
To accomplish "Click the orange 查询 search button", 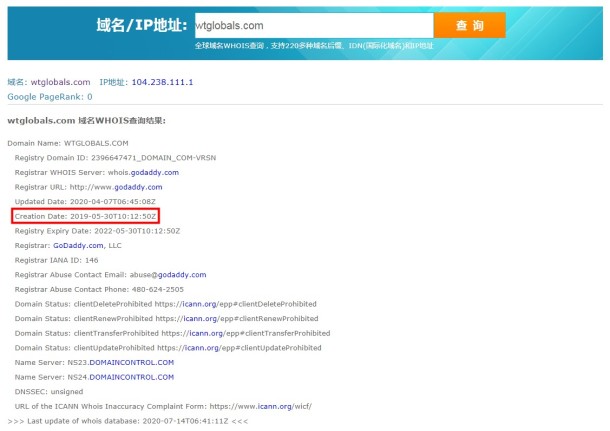I will [x=470, y=25].
